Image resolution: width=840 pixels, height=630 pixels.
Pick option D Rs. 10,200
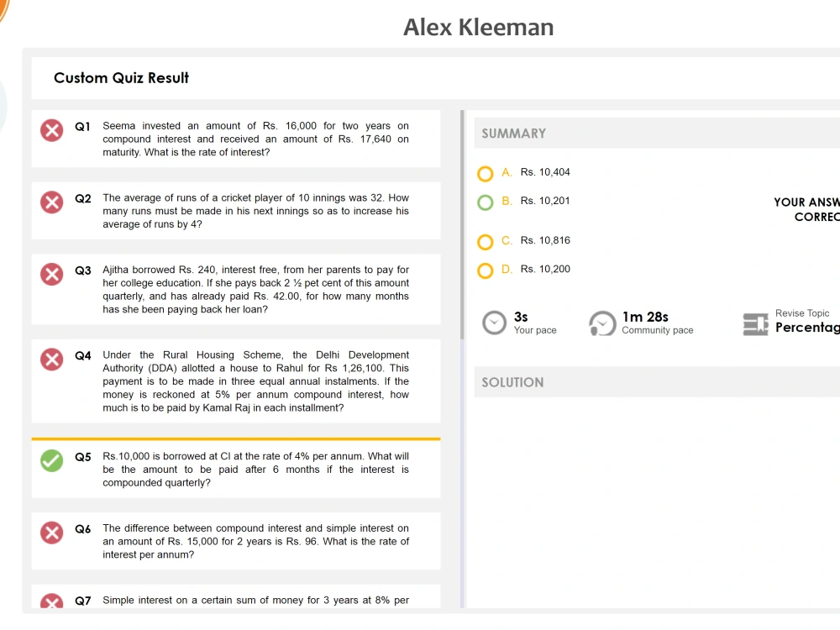coord(486,270)
